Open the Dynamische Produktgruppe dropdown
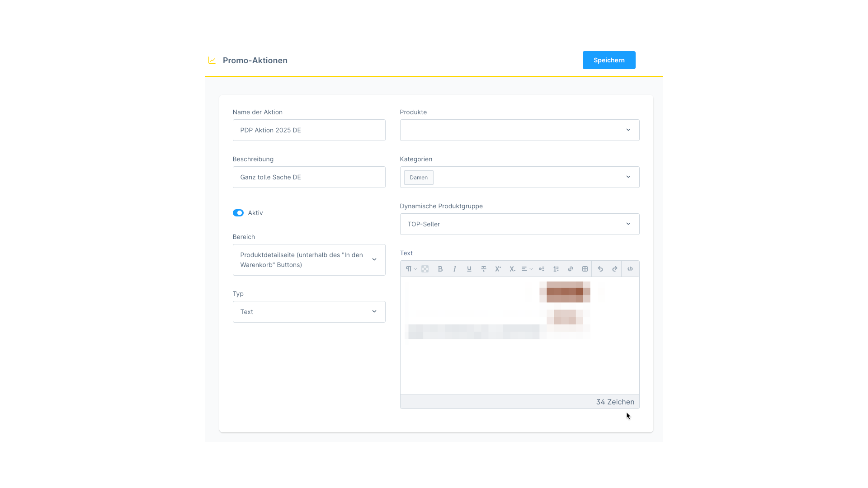The image size is (868, 488). [519, 224]
